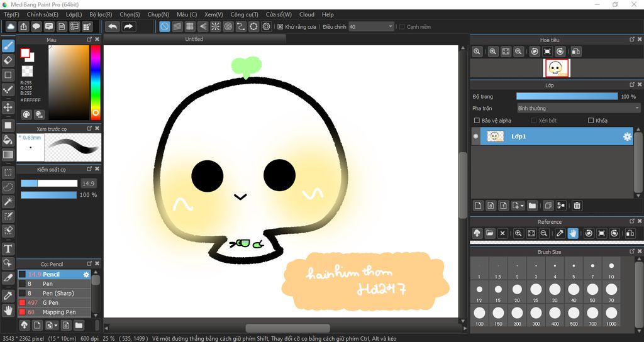Pop out the Reference panel
Viewport: 644px width, 342px height.
click(x=631, y=221)
